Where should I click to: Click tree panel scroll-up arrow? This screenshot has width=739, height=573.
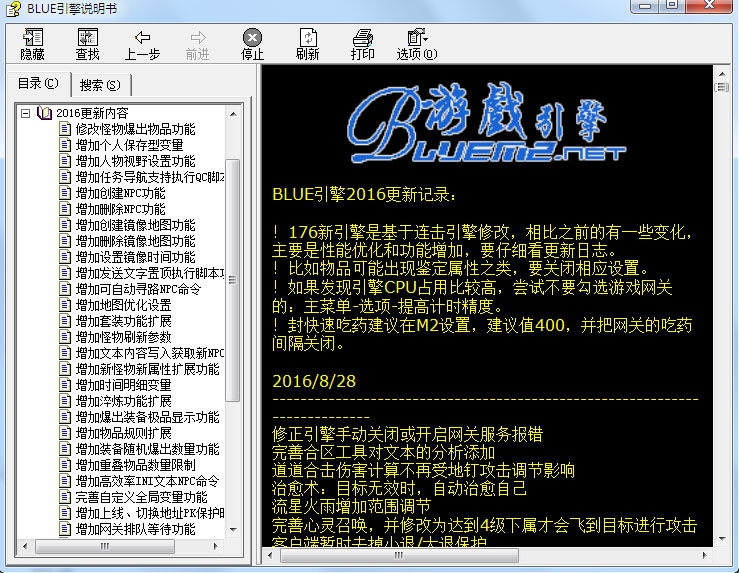click(233, 114)
